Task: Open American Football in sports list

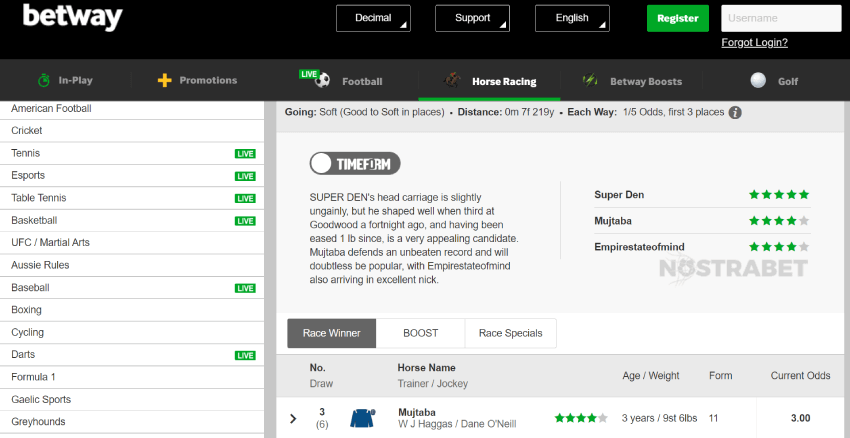Action: (132, 108)
